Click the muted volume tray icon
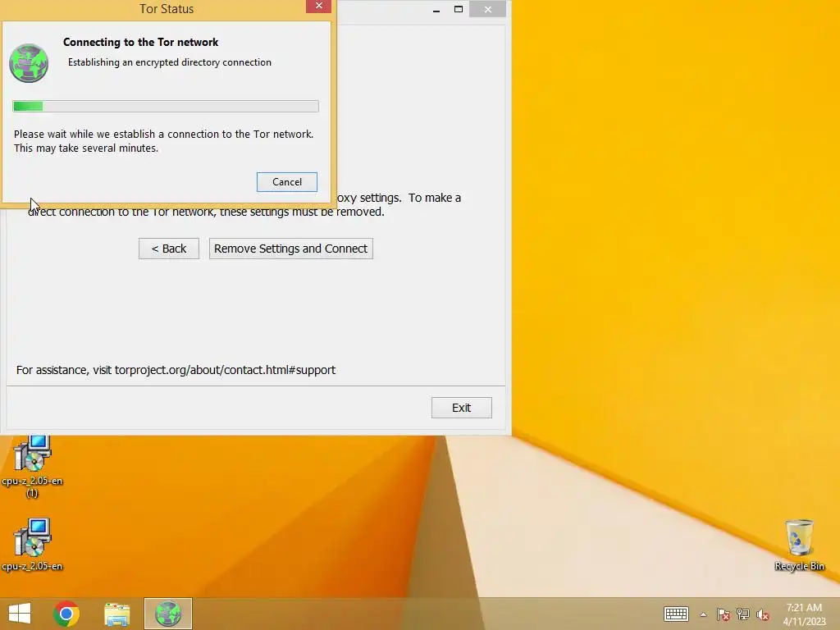840x630 pixels. click(x=763, y=614)
